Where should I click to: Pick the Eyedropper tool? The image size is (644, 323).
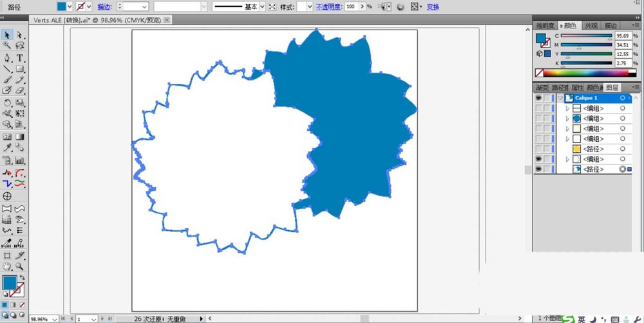coord(7,148)
